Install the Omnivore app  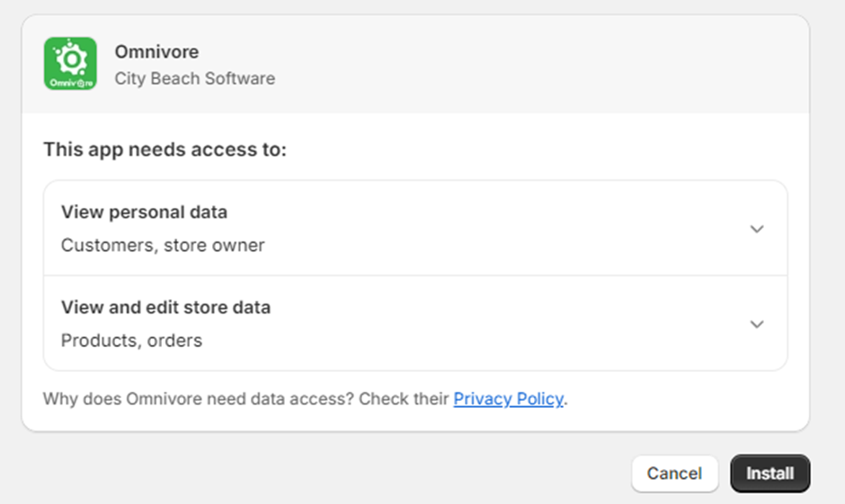769,473
